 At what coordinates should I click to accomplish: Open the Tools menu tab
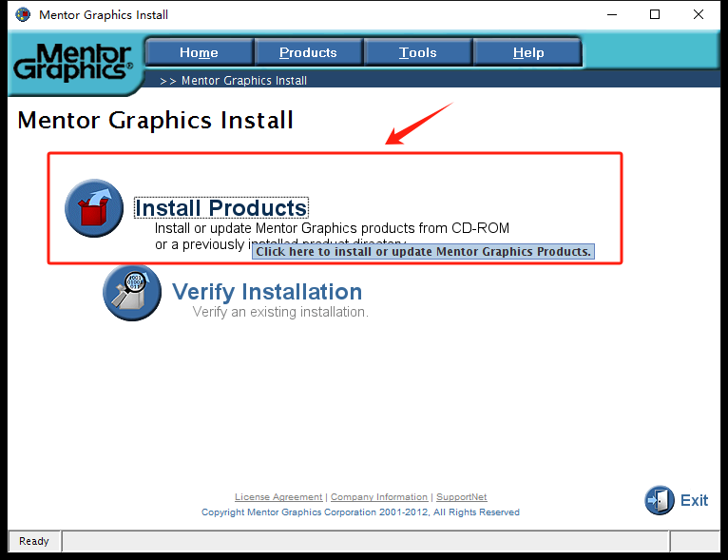point(418,52)
